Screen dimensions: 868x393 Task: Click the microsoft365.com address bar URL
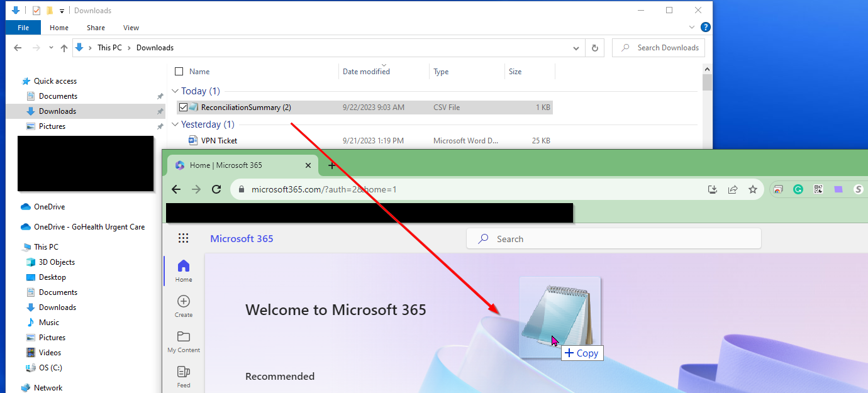[324, 189]
